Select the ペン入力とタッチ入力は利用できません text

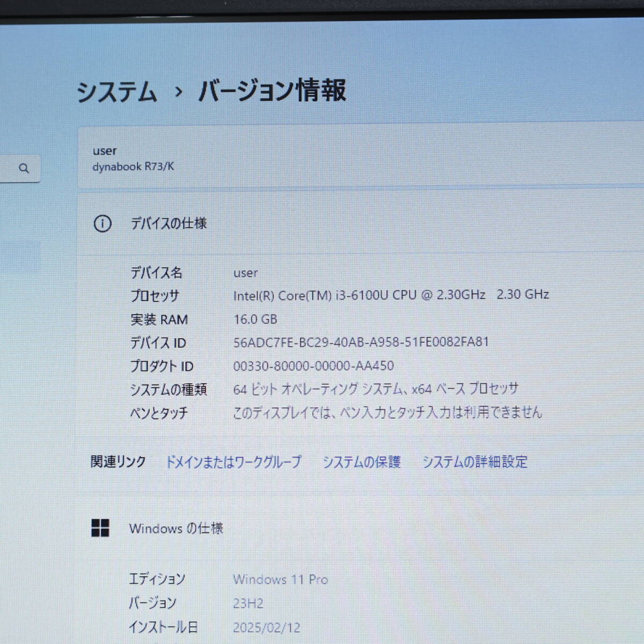tap(387, 412)
